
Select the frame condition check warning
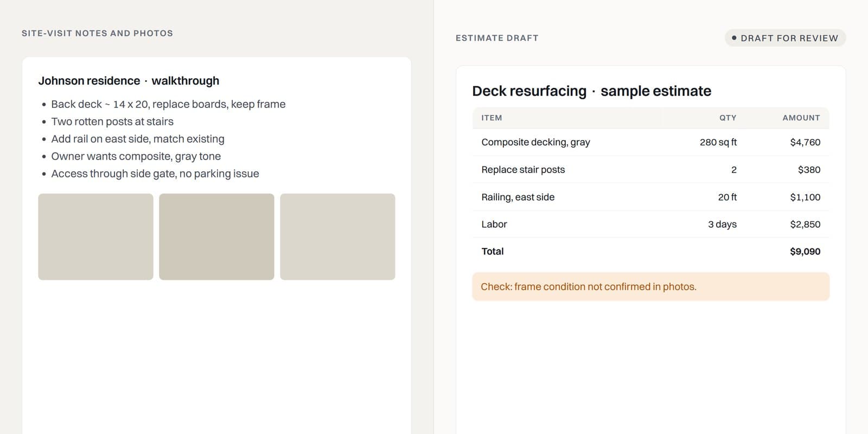point(650,286)
